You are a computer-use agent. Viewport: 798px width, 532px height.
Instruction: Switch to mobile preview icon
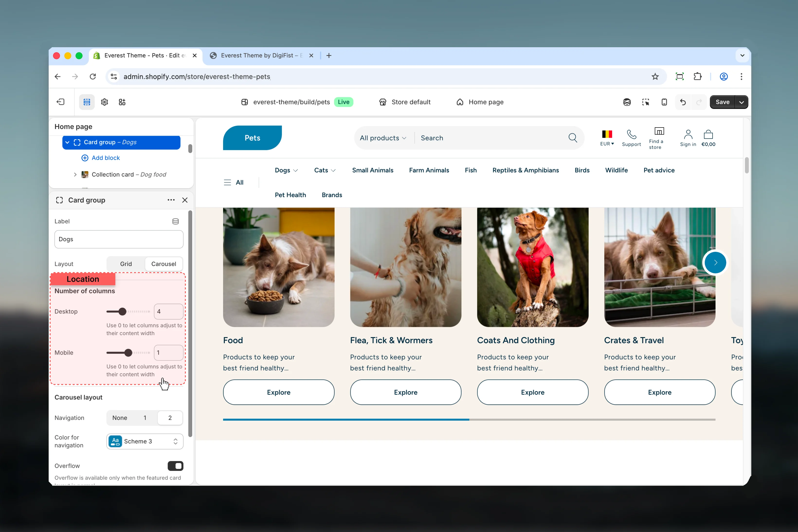664,102
